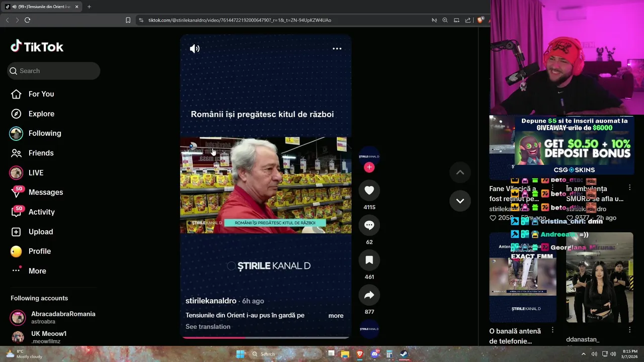Click See translation under the caption

point(208,326)
